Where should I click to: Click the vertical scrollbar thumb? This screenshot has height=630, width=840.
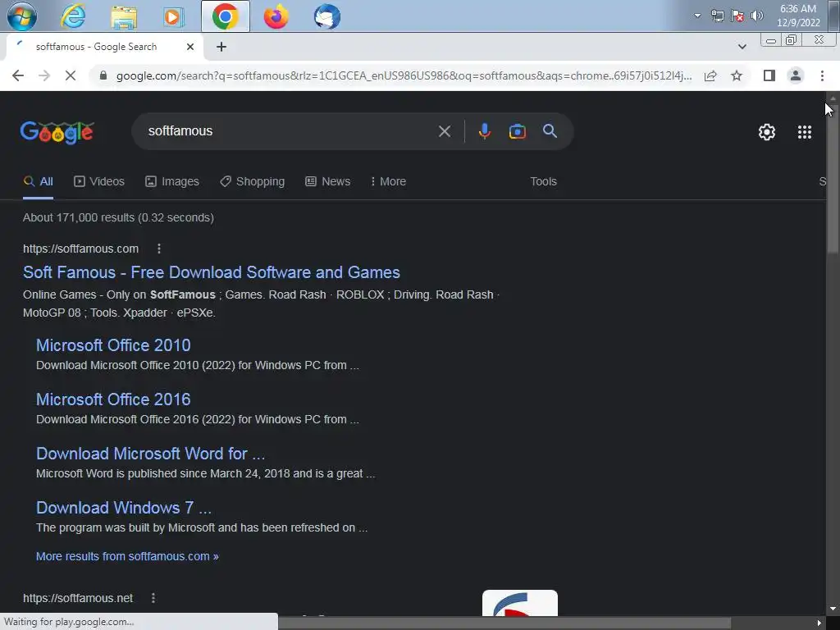point(833,180)
